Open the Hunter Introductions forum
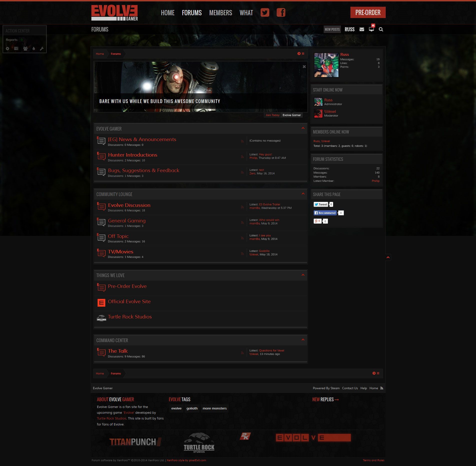 (x=133, y=155)
